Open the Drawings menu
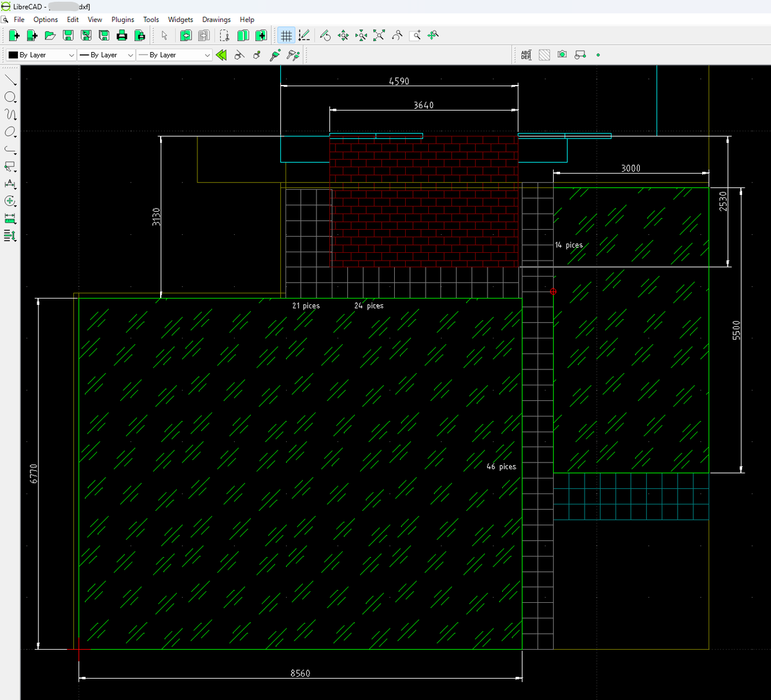The height and width of the screenshot is (700, 771). tap(216, 20)
